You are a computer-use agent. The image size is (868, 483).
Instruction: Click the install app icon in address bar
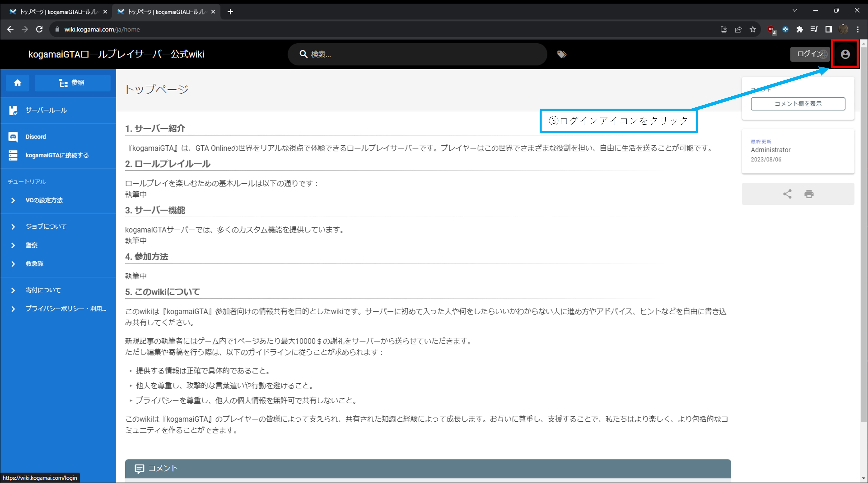coord(724,29)
